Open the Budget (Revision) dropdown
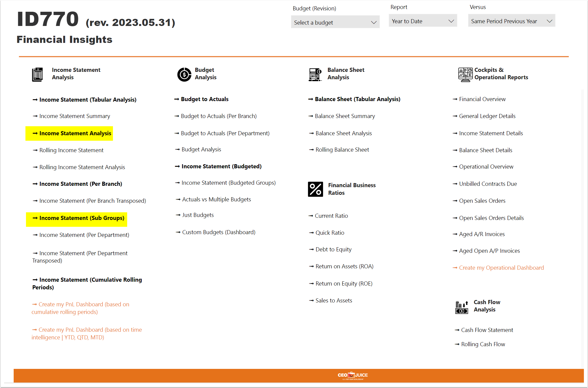The image size is (588, 388). point(335,22)
